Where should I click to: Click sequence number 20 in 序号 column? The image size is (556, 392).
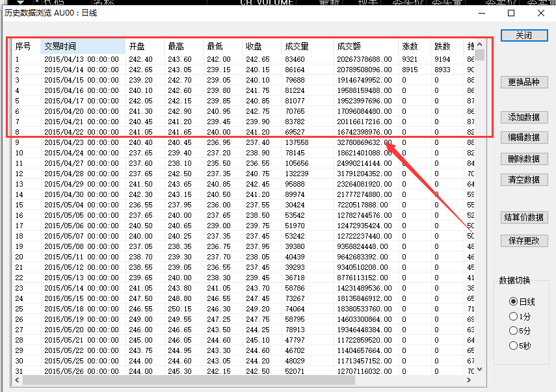pyautogui.click(x=19, y=257)
